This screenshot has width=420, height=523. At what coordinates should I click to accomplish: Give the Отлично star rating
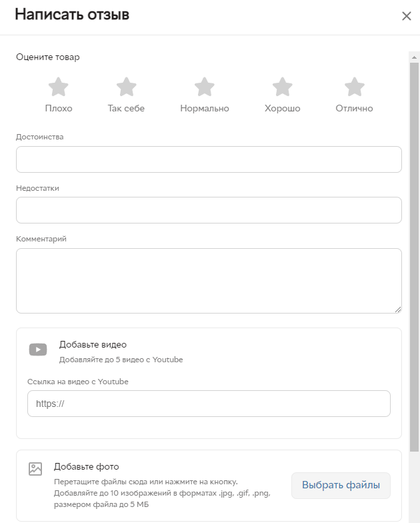point(355,87)
